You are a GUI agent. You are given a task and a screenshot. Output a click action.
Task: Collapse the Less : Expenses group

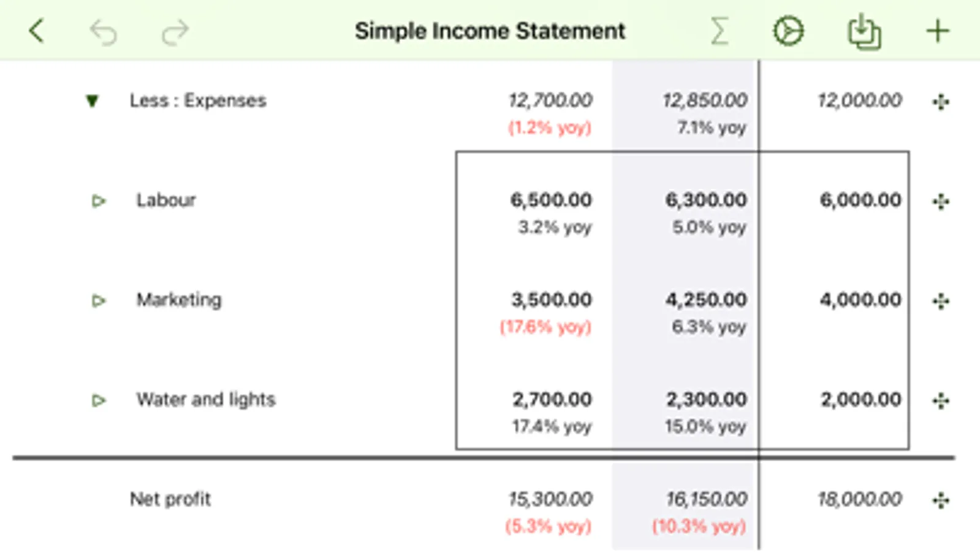92,101
